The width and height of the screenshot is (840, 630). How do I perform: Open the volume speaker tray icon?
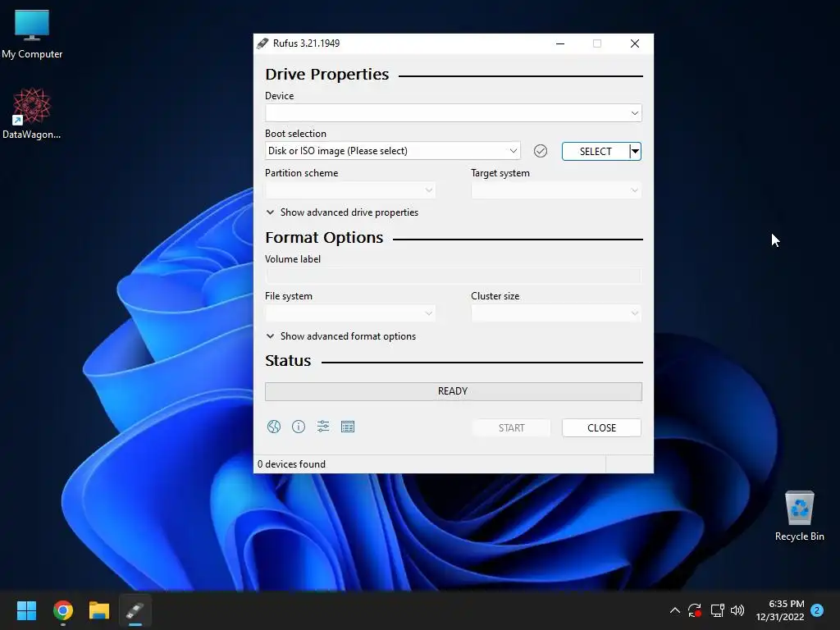[x=737, y=610]
